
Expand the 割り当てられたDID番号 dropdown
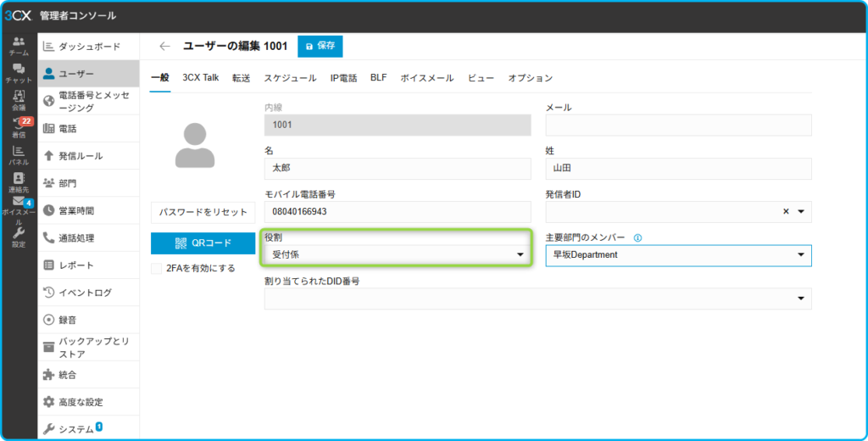537,299
